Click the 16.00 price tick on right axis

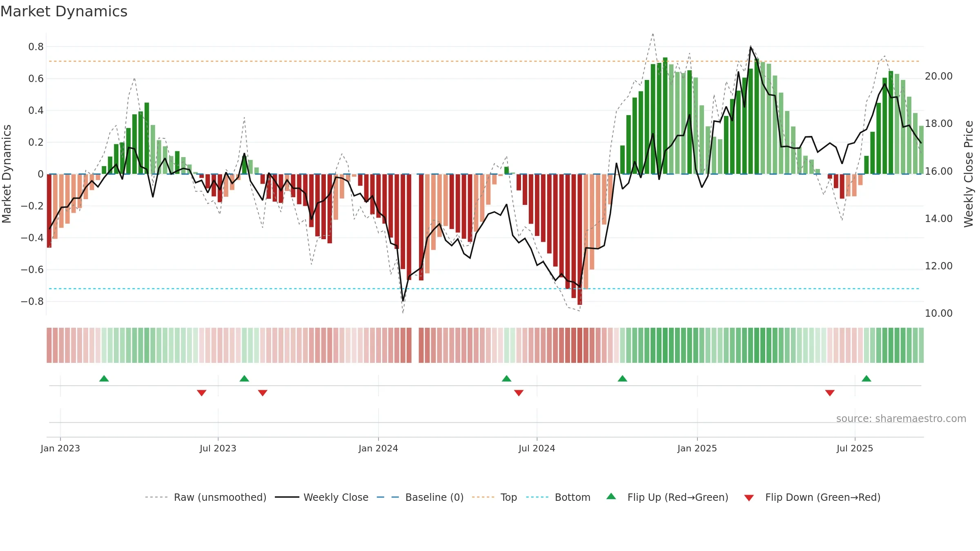(x=939, y=171)
